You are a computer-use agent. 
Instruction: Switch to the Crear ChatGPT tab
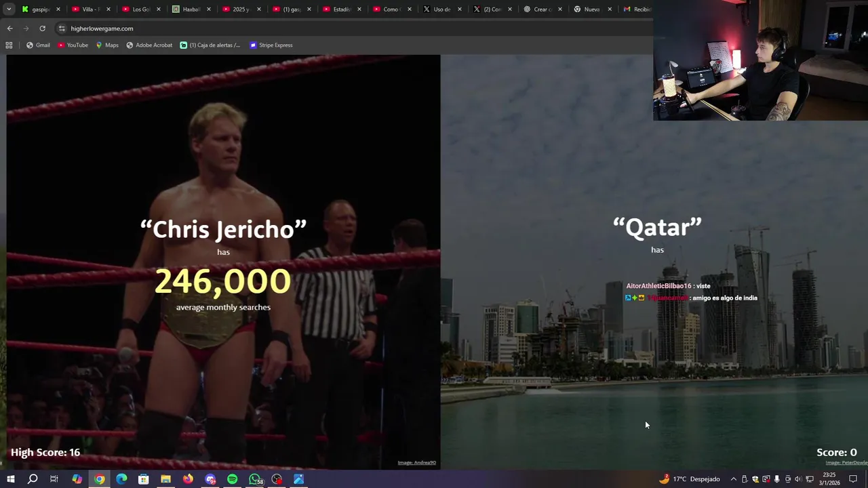(x=542, y=9)
